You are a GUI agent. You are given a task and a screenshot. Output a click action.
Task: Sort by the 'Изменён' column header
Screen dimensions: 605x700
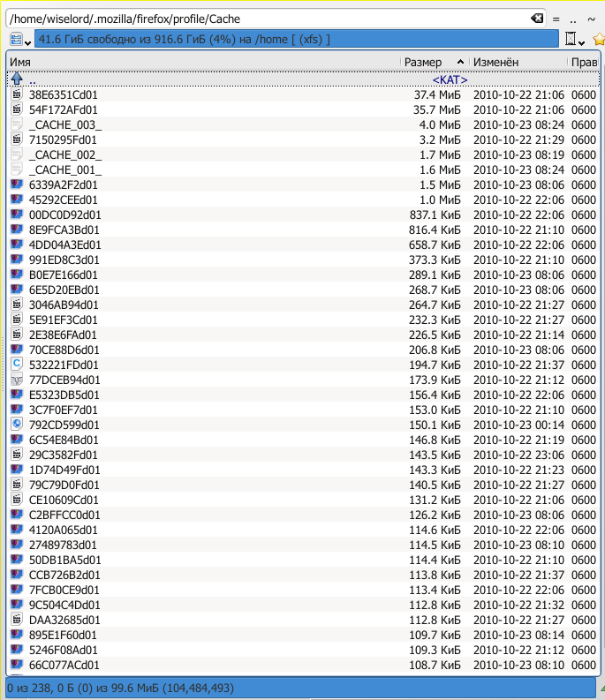click(x=518, y=62)
